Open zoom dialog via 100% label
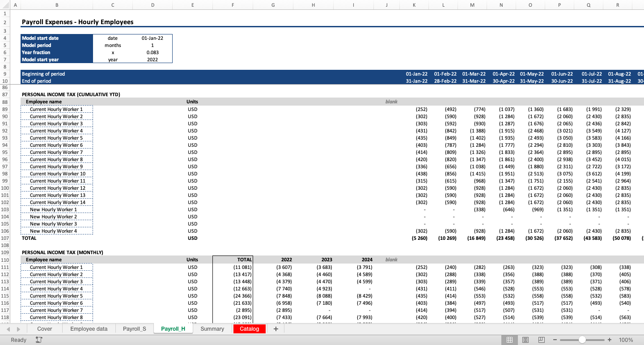Image resolution: width=644 pixels, height=345 pixels. [626, 340]
